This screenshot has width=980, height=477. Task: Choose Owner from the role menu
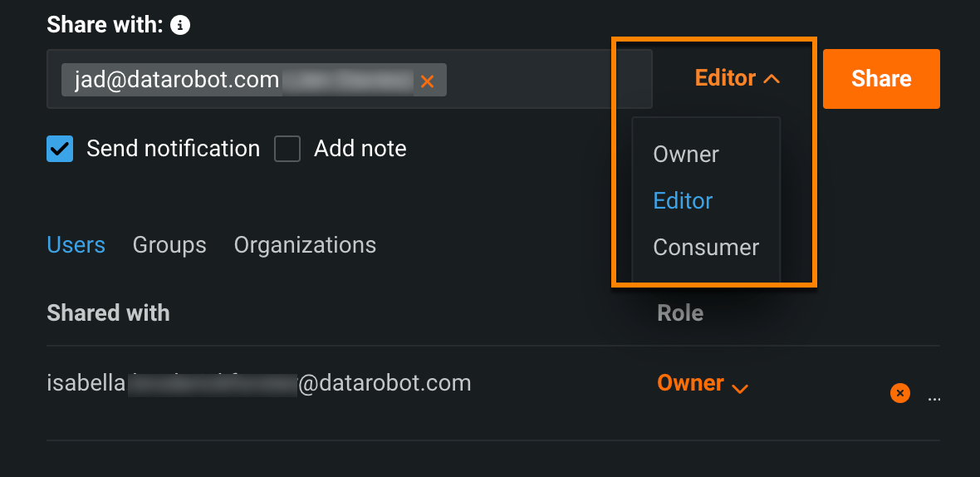point(686,155)
